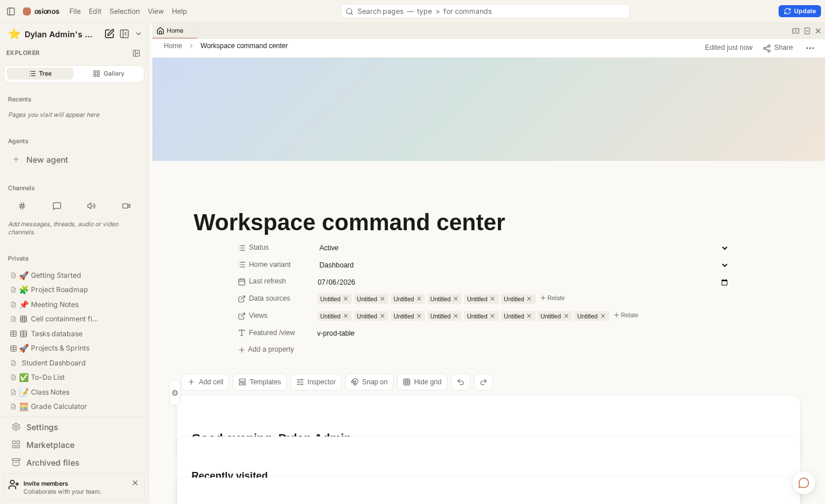The image size is (825, 504).
Task: Open the grid settings gear
Action: 175,393
